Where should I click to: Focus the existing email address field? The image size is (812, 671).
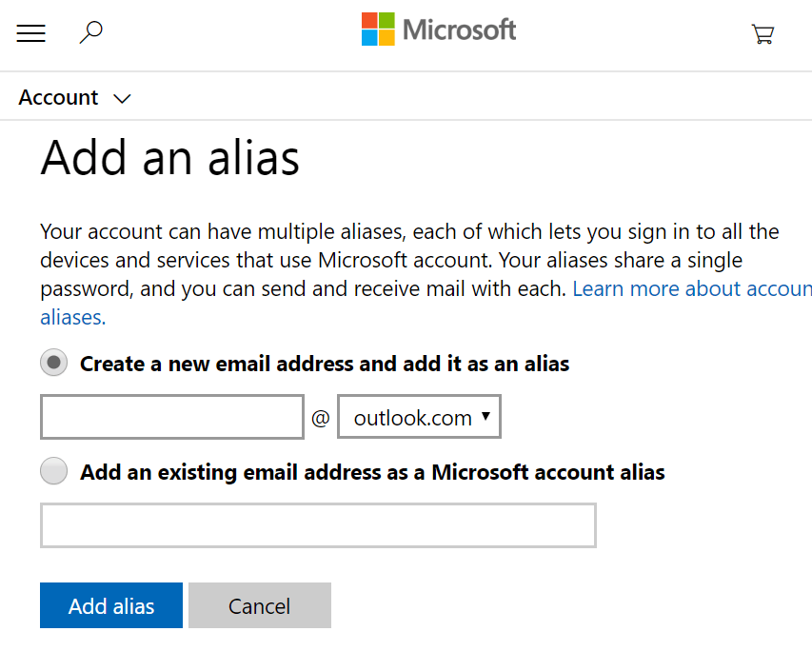[x=318, y=525]
